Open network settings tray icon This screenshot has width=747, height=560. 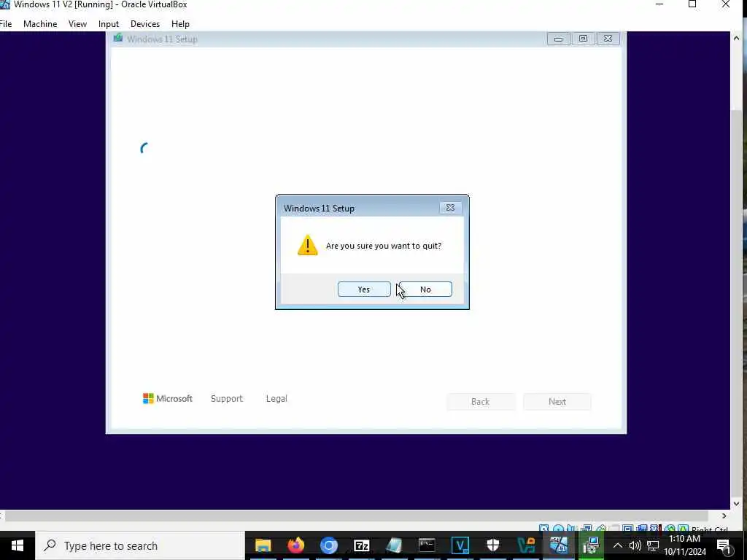(x=653, y=545)
